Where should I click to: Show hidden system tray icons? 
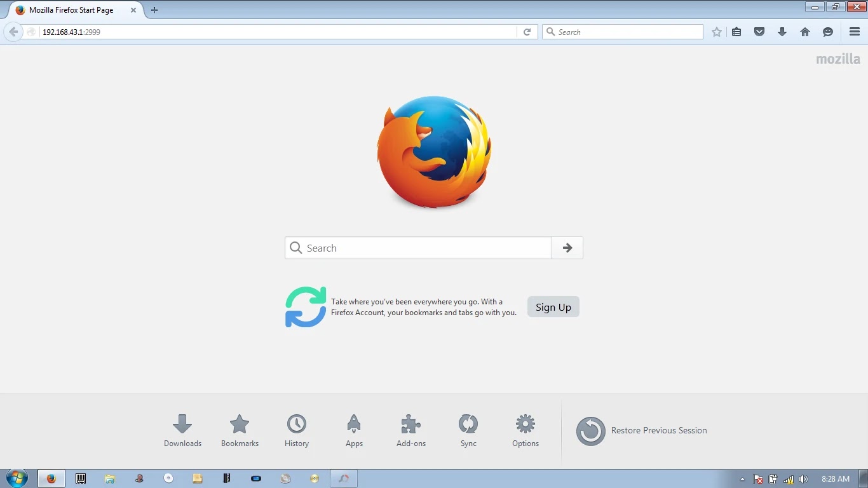click(742, 479)
